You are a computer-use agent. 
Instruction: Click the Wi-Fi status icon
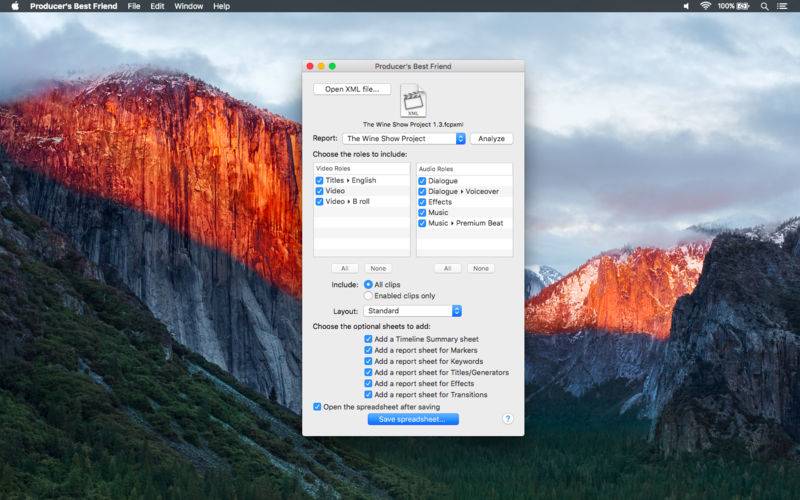[706, 6]
